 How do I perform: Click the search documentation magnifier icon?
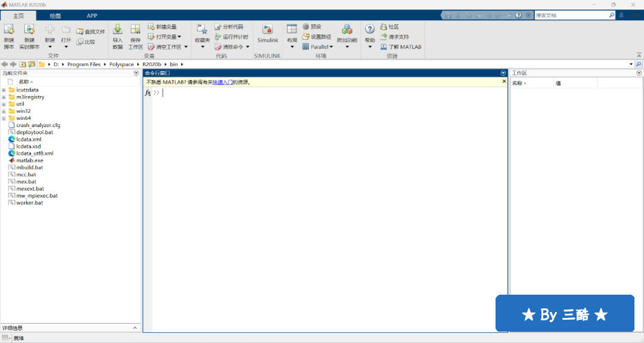point(612,15)
